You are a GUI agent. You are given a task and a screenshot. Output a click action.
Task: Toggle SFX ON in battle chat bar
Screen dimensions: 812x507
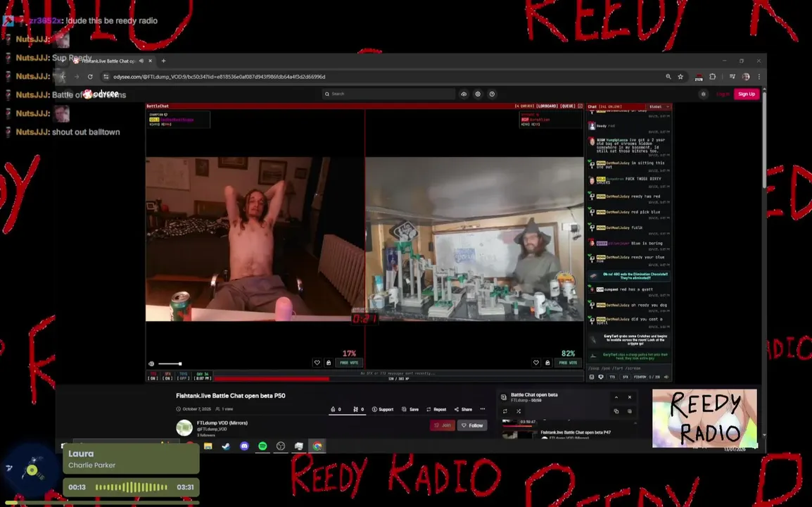pyautogui.click(x=167, y=376)
